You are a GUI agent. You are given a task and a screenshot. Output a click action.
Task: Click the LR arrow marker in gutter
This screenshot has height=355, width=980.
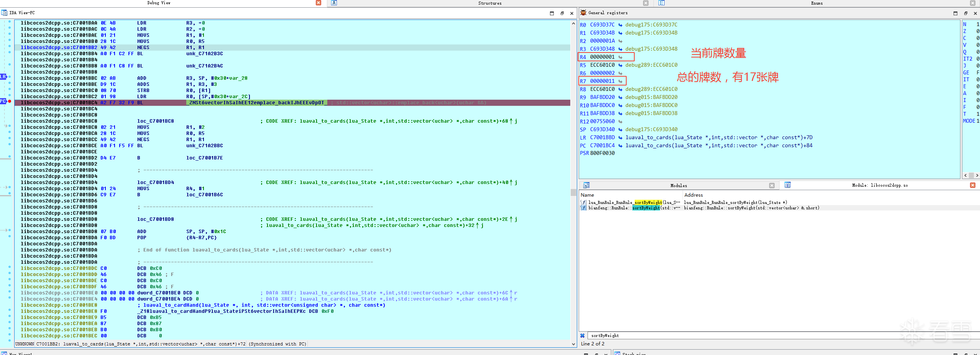3,77
